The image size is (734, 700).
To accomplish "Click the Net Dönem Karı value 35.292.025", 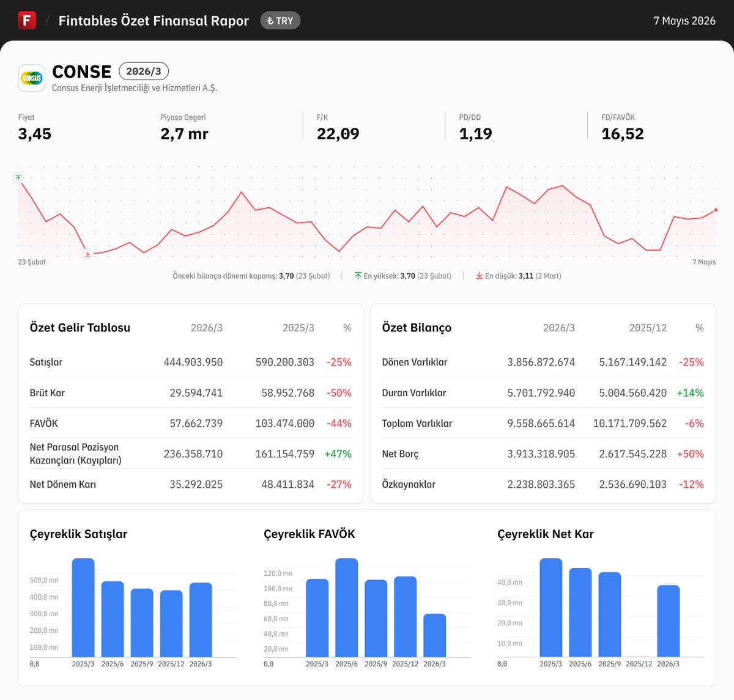I will pos(196,484).
